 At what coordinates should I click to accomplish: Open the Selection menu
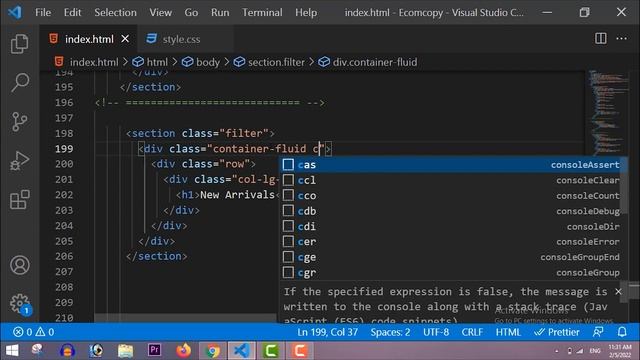pyautogui.click(x=116, y=12)
